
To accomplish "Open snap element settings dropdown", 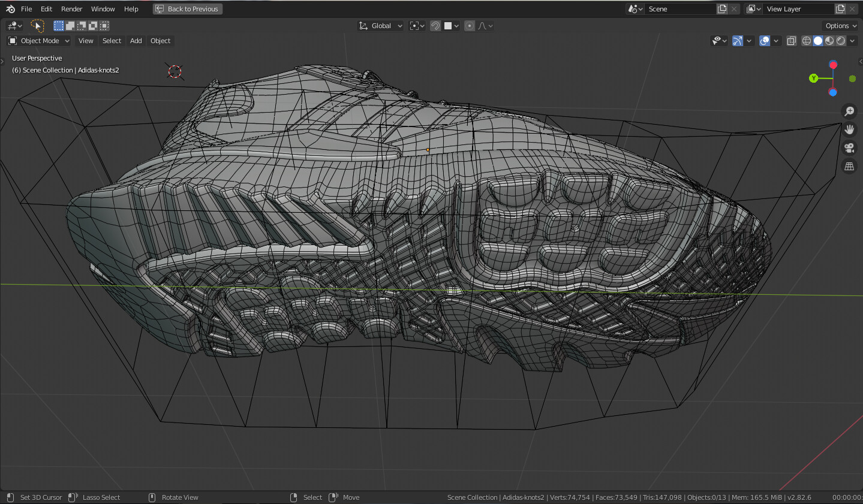I will [x=452, y=26].
